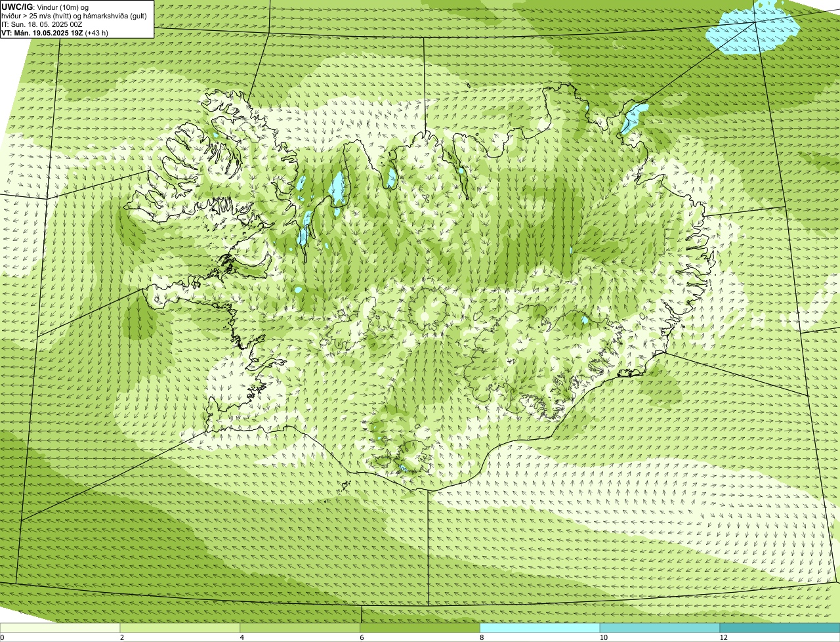Image resolution: width=840 pixels, height=642 pixels.
Task: Select the 4–6 green scale segment
Action: tap(300, 628)
